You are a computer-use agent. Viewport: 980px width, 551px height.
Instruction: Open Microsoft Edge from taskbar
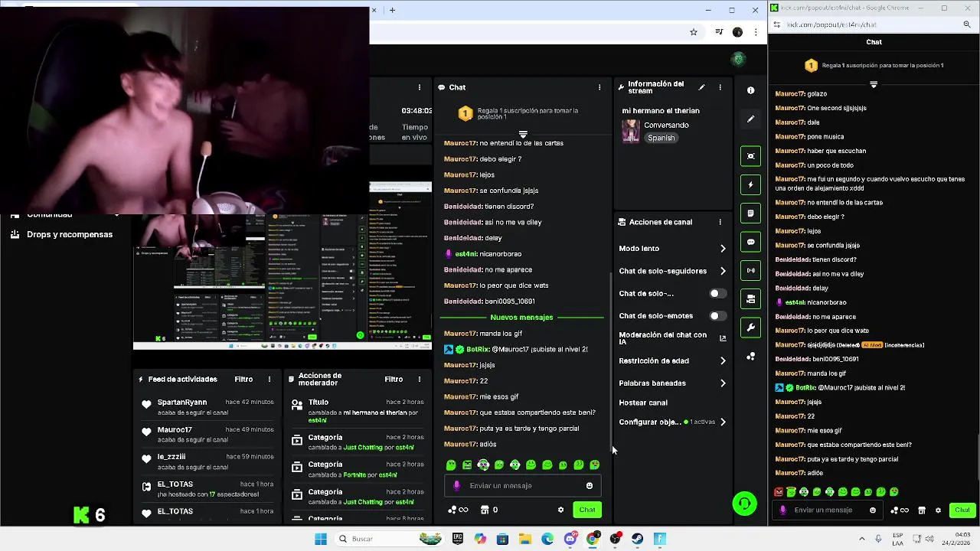[x=547, y=539]
